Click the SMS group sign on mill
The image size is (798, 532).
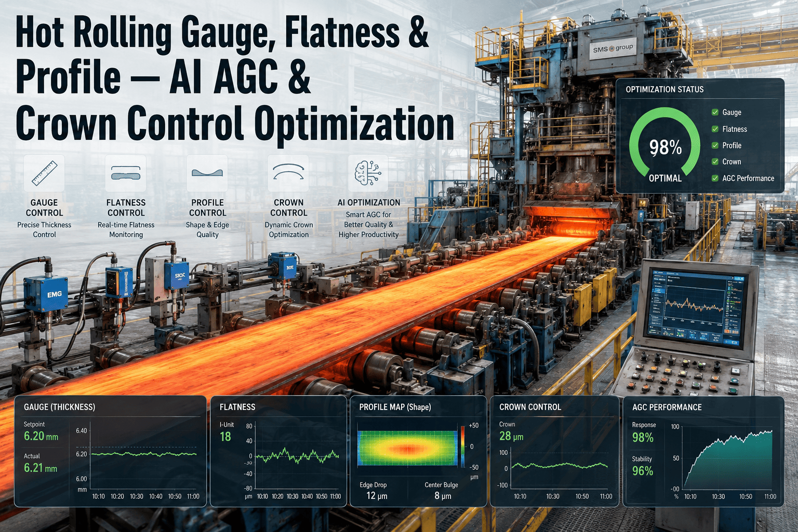coord(613,48)
